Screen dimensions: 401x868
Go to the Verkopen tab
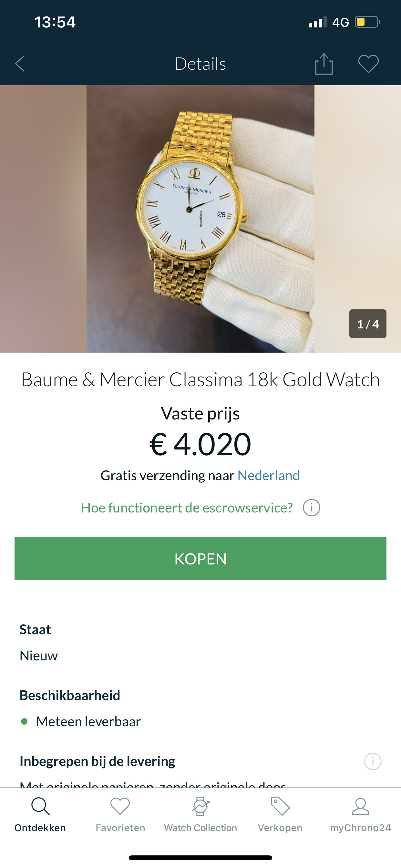(280, 814)
